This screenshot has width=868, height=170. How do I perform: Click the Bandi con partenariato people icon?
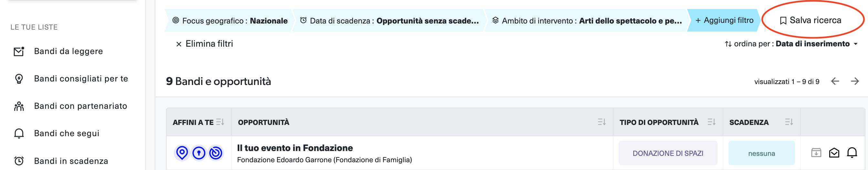pyautogui.click(x=19, y=106)
